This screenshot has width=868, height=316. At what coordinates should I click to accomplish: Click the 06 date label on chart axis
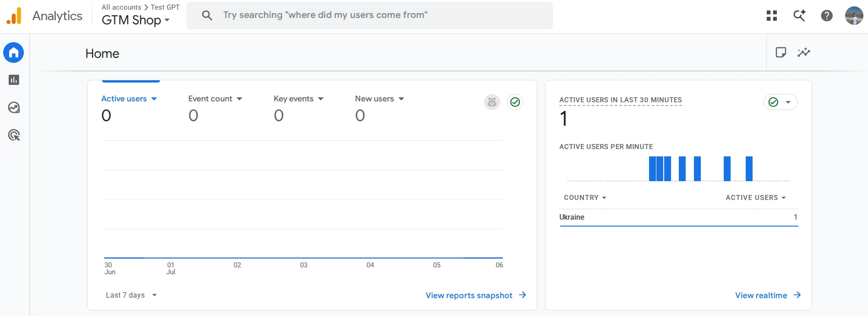499,265
